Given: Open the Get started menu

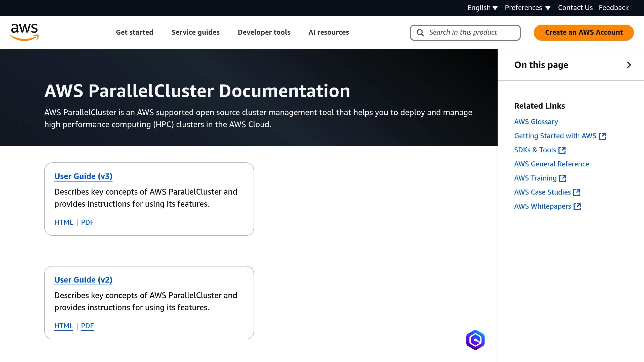Looking at the screenshot, I should [135, 32].
